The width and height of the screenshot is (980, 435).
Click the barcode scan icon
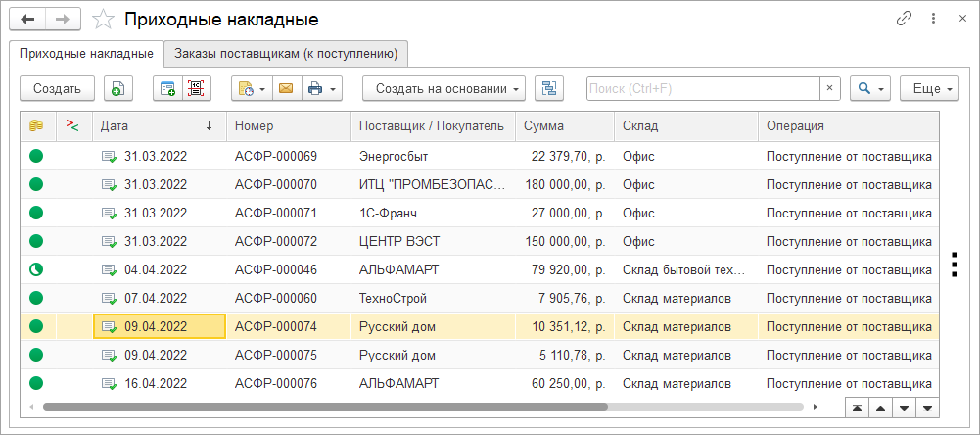point(196,88)
